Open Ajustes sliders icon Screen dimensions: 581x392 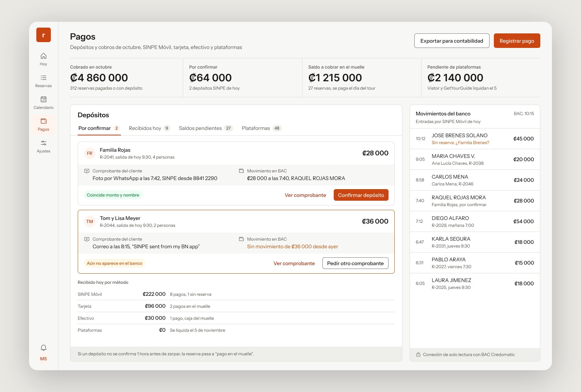[44, 143]
